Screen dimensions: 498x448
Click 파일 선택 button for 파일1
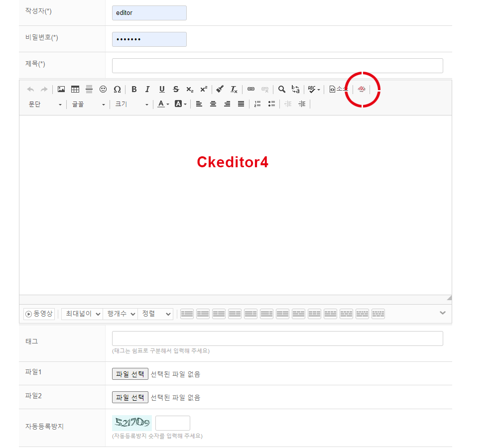click(x=130, y=374)
